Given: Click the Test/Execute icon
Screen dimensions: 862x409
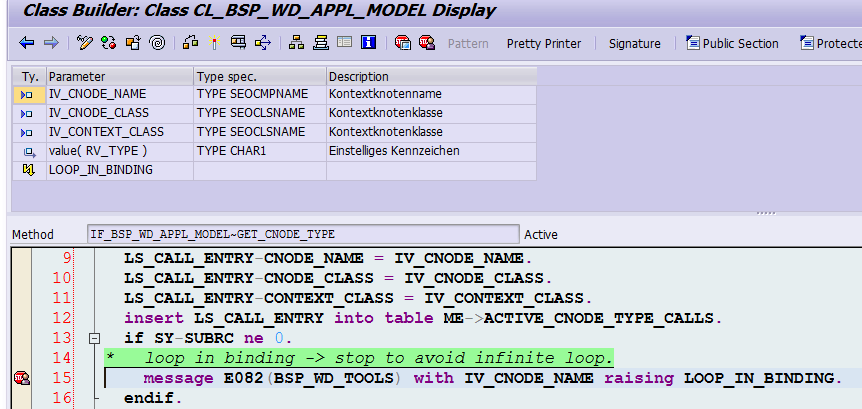Looking at the screenshot, I should click(238, 43).
